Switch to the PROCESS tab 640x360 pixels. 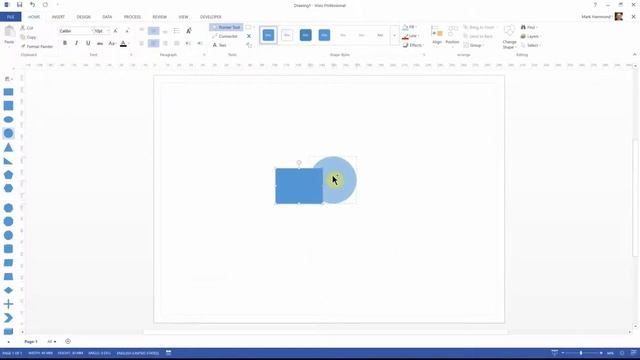[132, 17]
